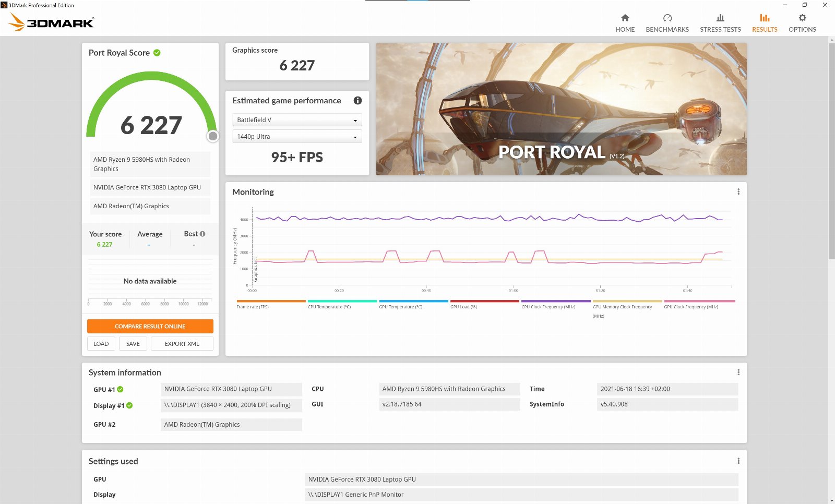Viewport: 835px width, 504px height.
Task: Click the 'NVIDIA GeForce RTX 3080 Laptop GPU' box under score
Action: click(x=150, y=187)
